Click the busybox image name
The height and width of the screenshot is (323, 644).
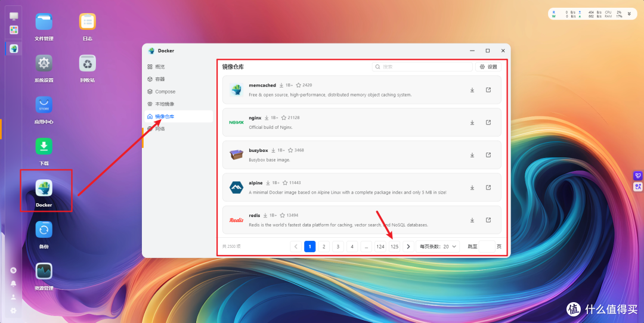[258, 150]
